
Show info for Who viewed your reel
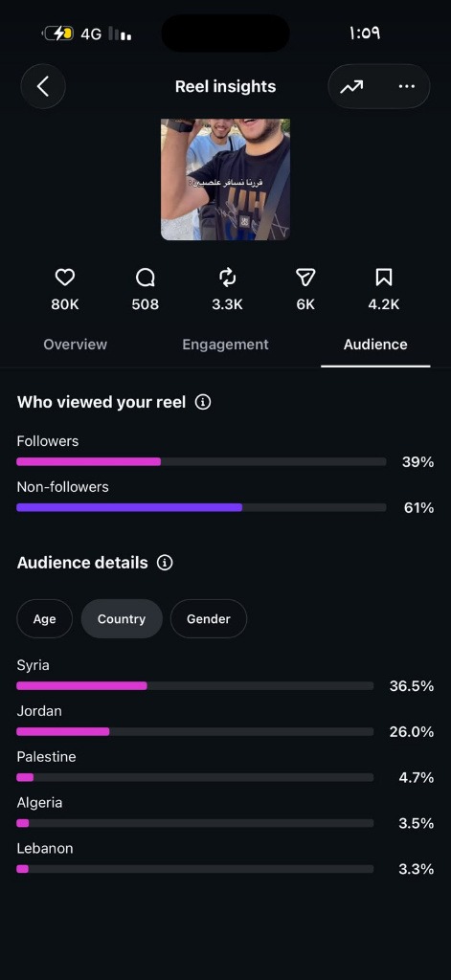click(203, 402)
